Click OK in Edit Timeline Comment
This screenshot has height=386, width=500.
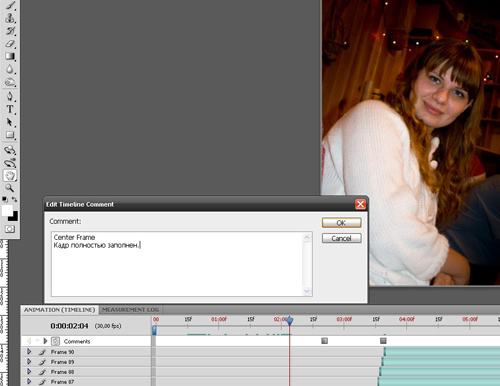(342, 223)
